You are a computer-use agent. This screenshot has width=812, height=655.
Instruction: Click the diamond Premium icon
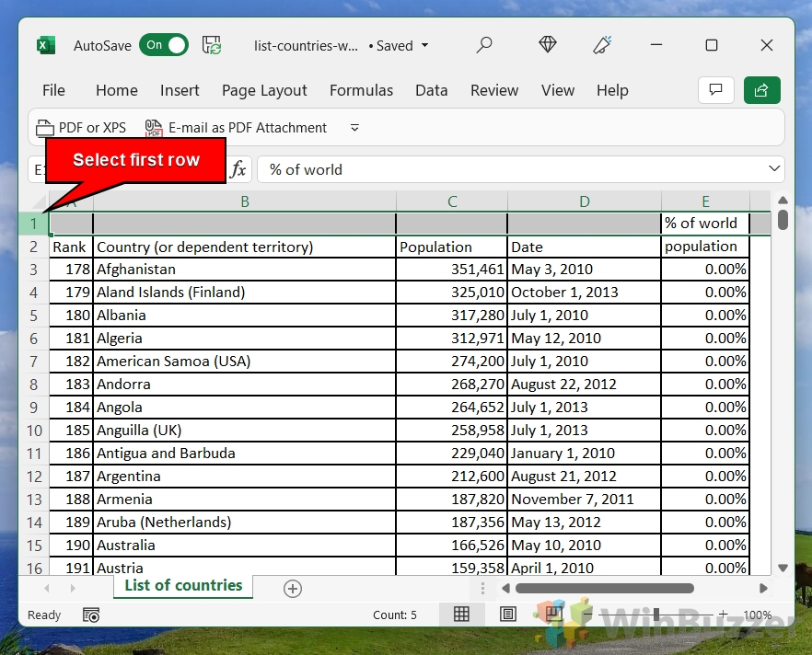pos(548,45)
